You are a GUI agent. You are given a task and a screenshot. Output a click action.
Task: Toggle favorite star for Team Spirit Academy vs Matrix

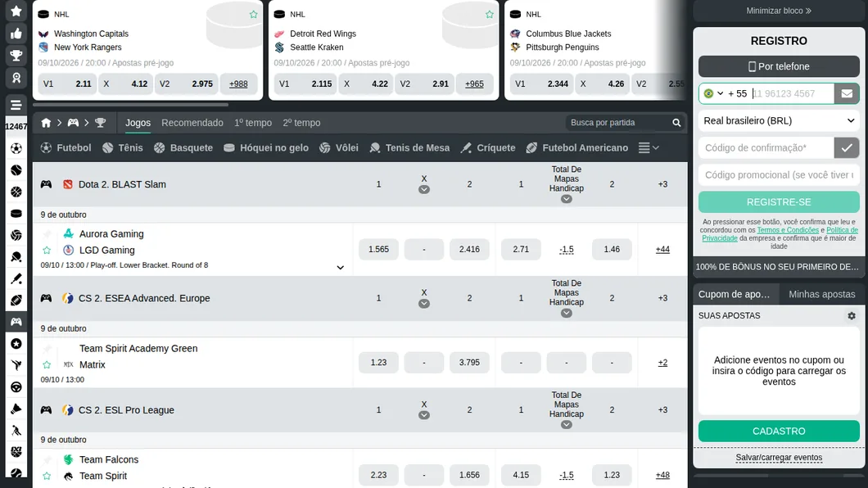(x=47, y=364)
